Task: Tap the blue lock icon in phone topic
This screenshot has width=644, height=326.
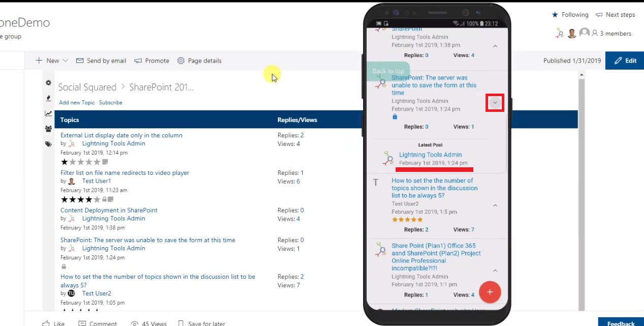Action: 395,116
